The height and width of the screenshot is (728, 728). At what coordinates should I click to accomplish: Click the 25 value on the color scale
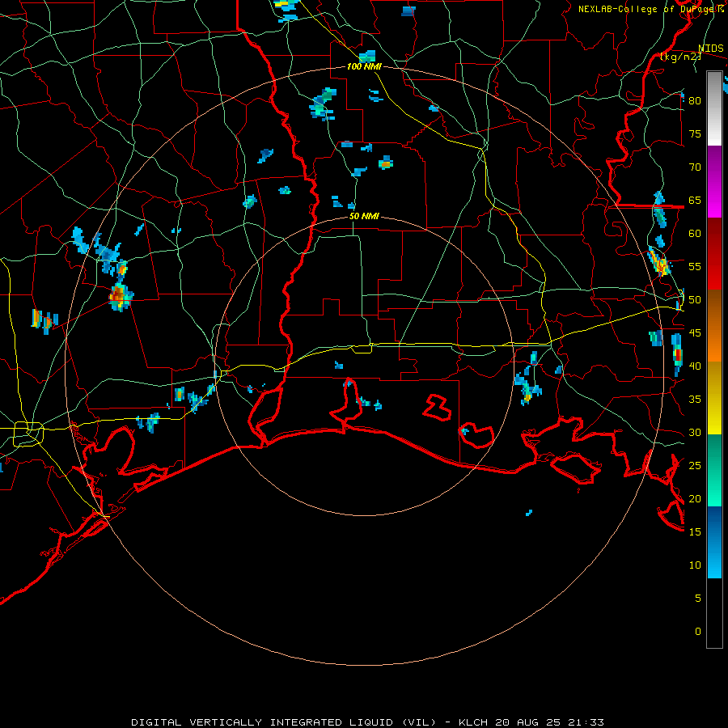695,466
